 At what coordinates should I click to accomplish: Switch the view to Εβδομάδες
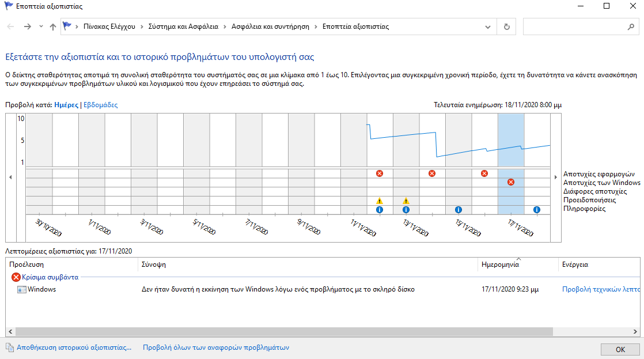tap(101, 105)
